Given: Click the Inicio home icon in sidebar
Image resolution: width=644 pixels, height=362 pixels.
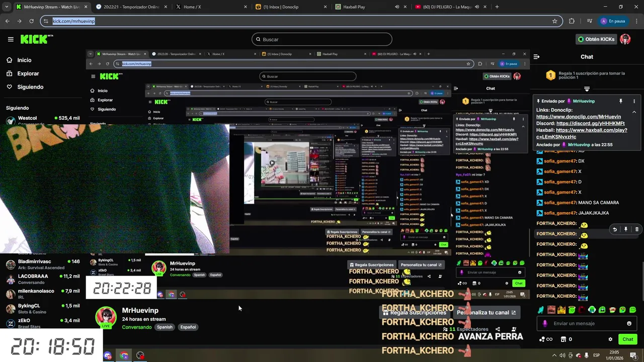Looking at the screenshot, I should point(10,60).
